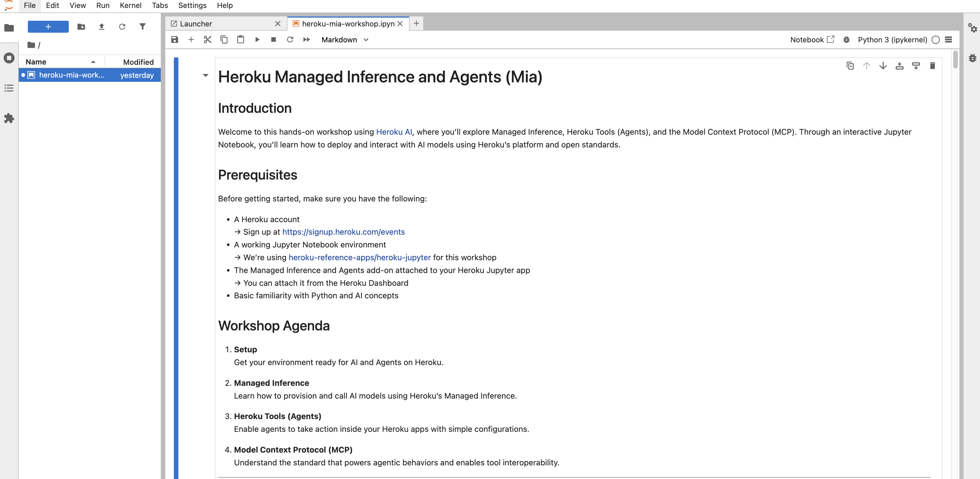Click the blue New Launcher plus button
The image size is (980, 479).
pos(48,27)
